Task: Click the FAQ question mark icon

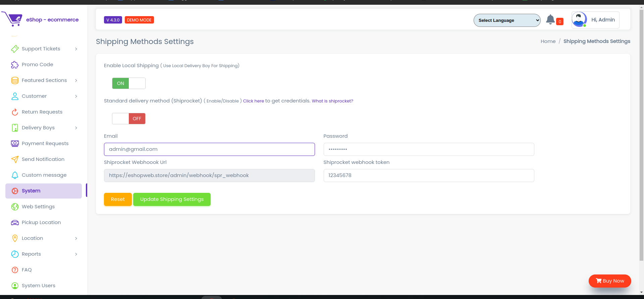Action: pos(15,270)
